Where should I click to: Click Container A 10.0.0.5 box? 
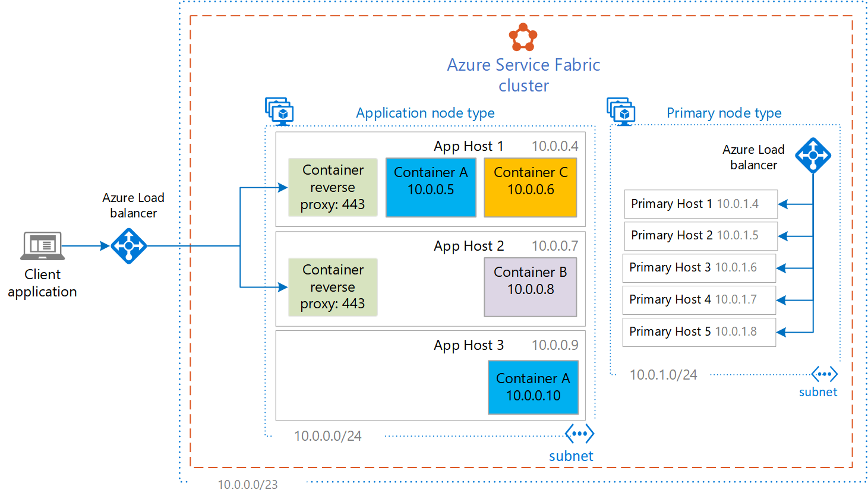click(431, 187)
